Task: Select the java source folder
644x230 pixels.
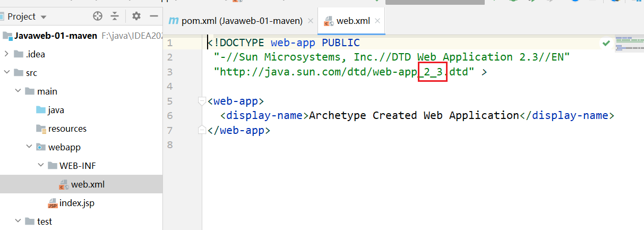Action: 56,110
